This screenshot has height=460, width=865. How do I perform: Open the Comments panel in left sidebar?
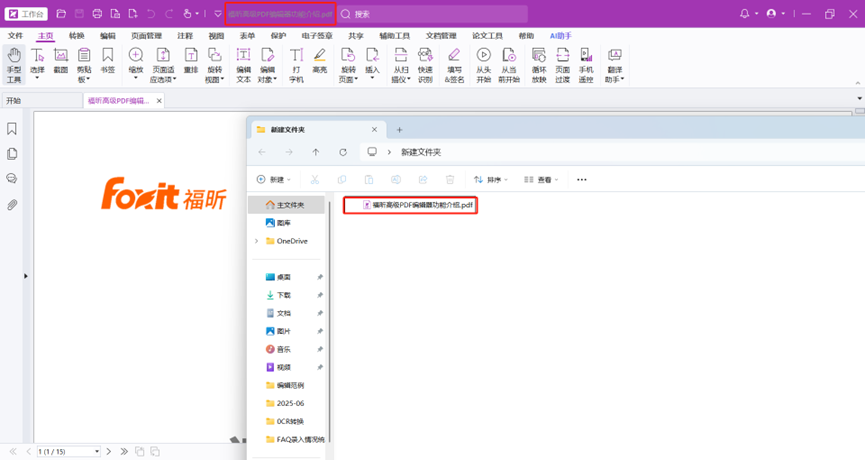[12, 179]
